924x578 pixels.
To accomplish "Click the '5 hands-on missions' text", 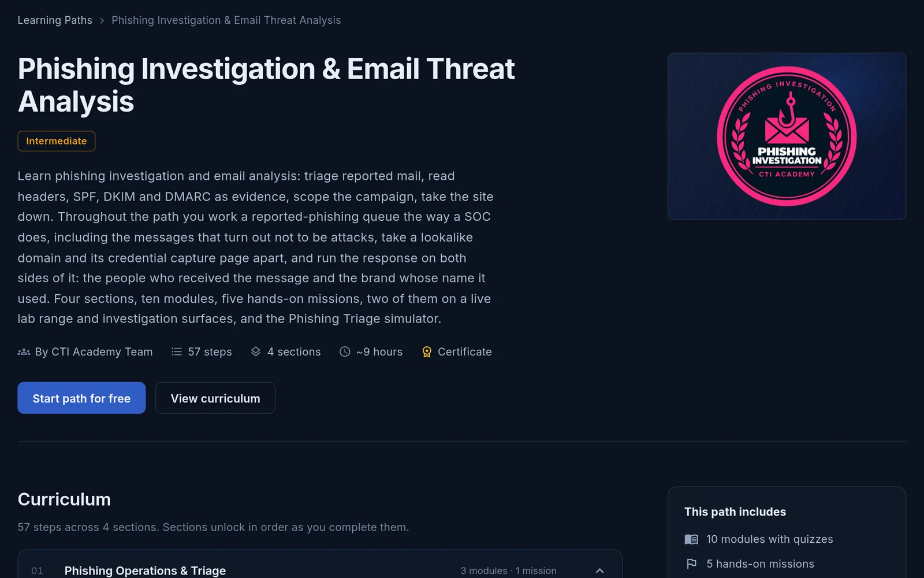I will (760, 564).
